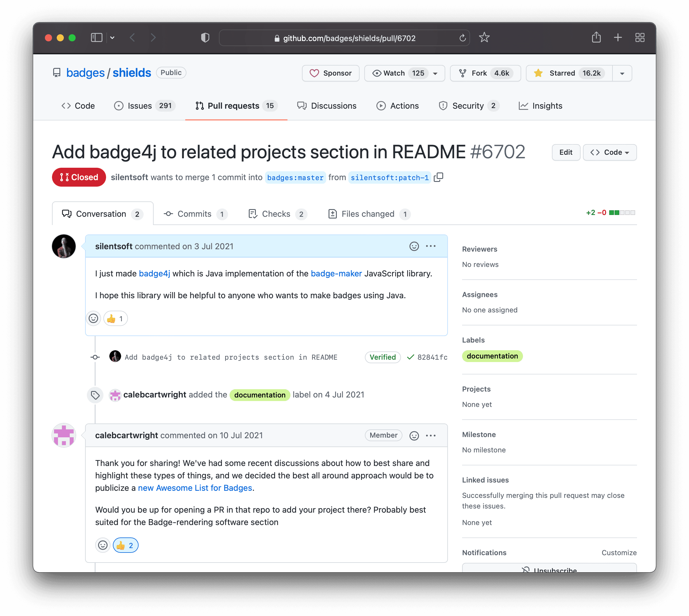The image size is (689, 616).
Task: Open the Actions tab
Action: tap(397, 106)
